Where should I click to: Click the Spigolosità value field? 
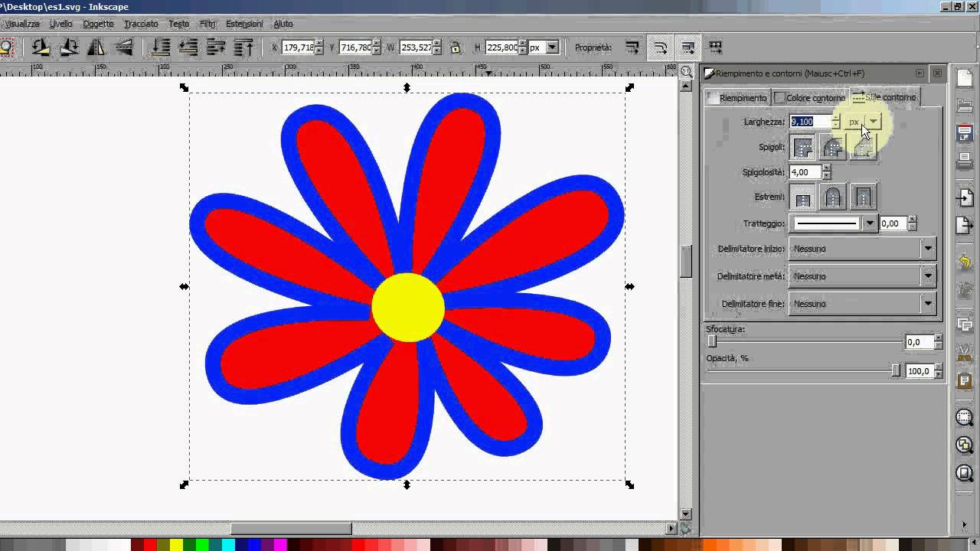(805, 172)
